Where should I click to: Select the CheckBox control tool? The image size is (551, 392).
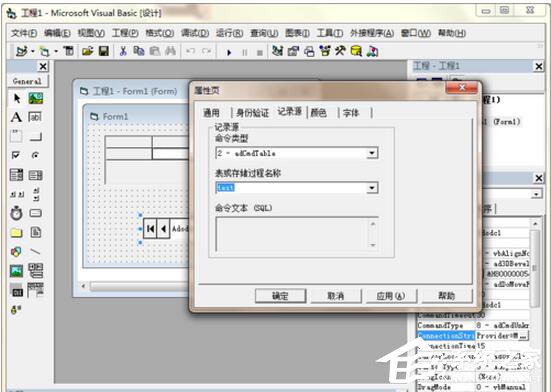(17, 155)
